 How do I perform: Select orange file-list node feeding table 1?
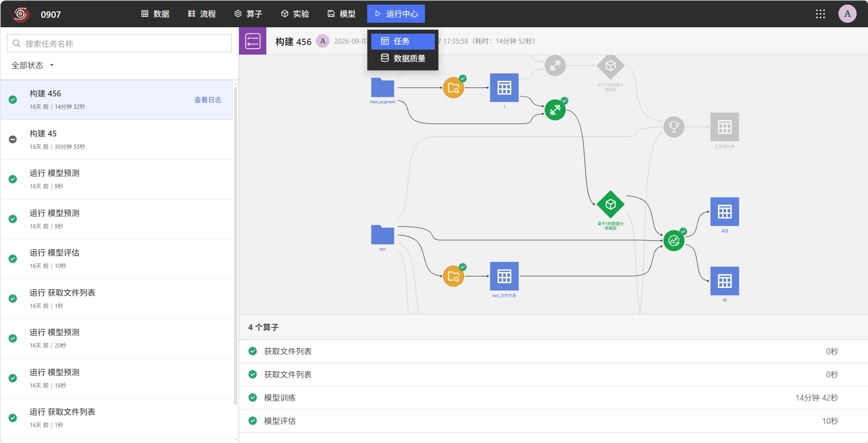(454, 88)
